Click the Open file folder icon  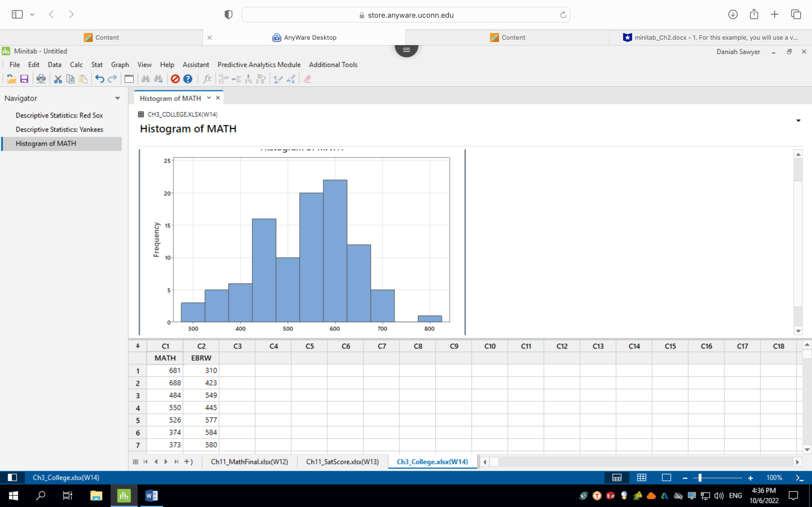point(11,79)
